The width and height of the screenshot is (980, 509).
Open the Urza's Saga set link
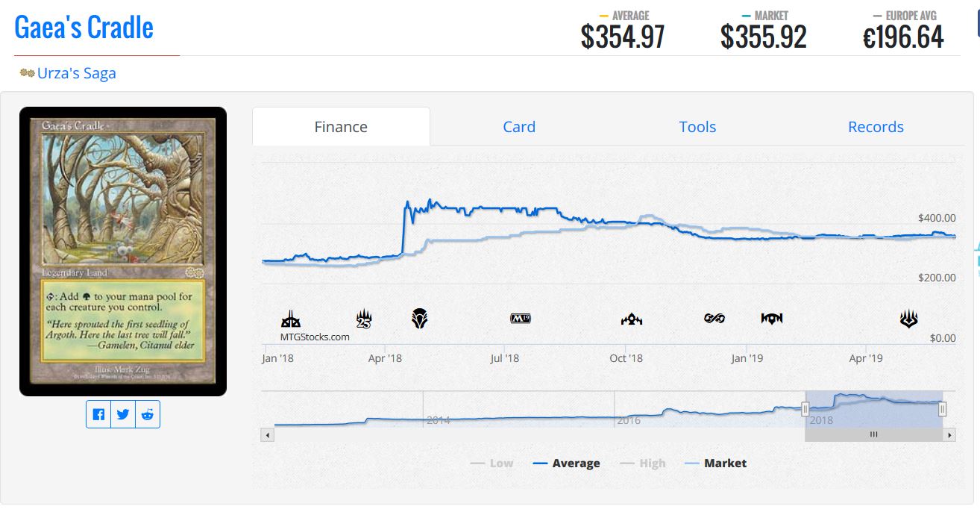click(76, 73)
